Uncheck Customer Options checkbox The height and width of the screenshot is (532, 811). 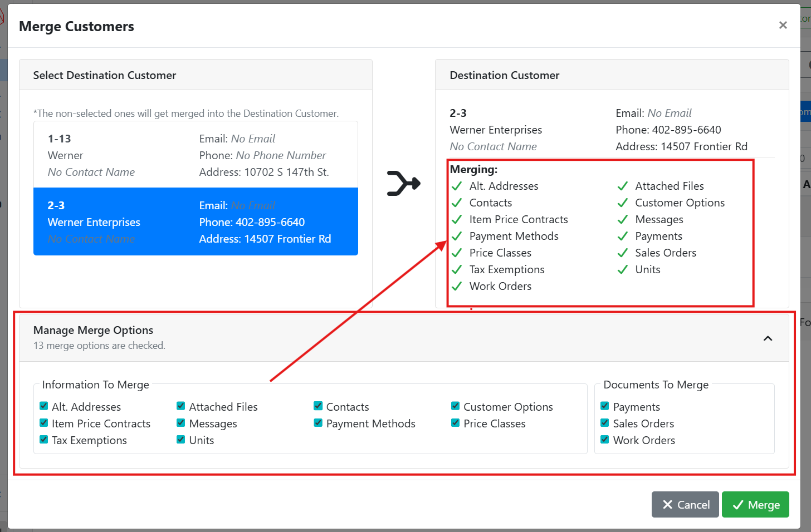coord(455,406)
